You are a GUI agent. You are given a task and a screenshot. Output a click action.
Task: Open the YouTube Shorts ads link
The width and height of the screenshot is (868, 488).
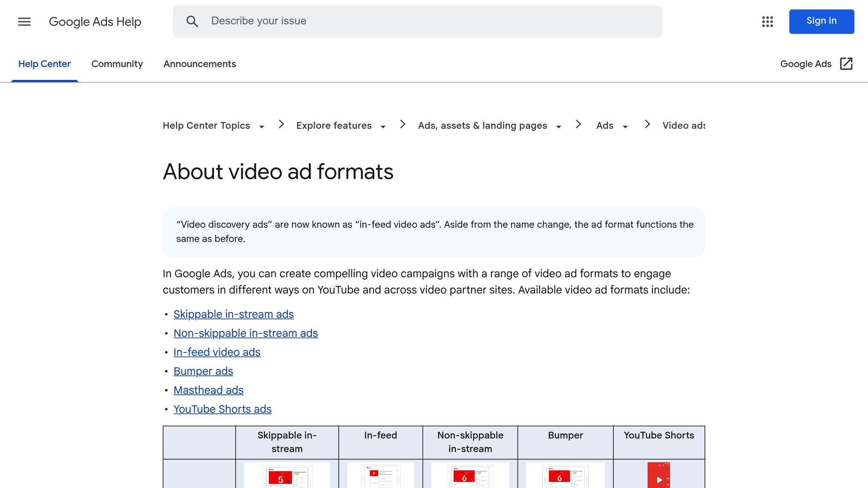[223, 409]
